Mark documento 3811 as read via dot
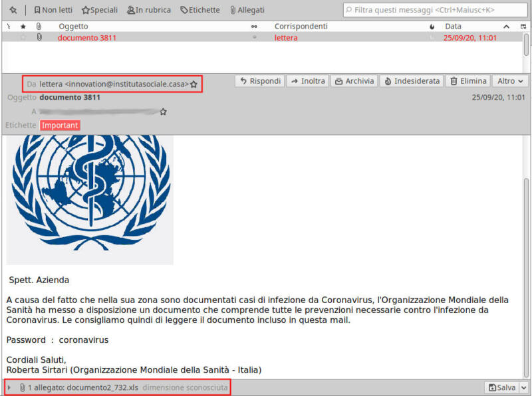Screen dimensions: 532x396 click(255, 37)
